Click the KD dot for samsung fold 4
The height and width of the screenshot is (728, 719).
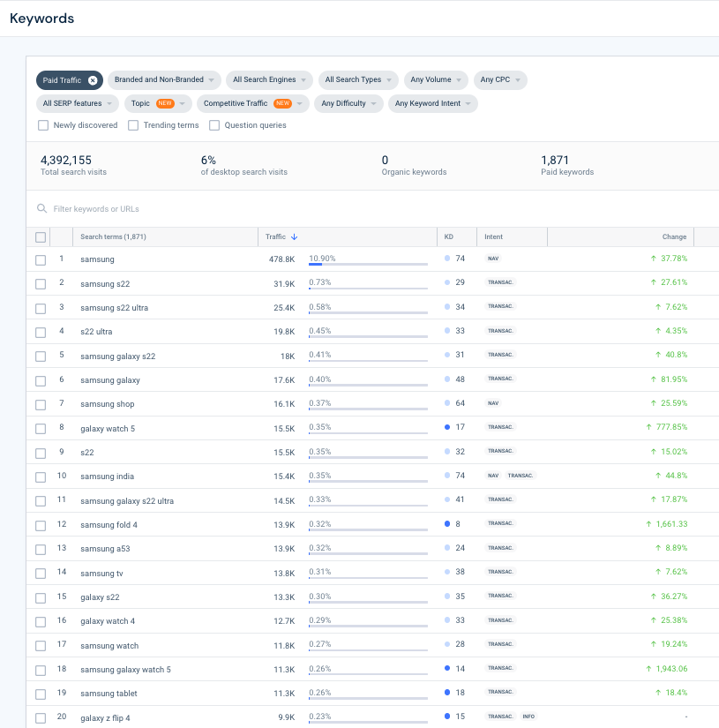tap(447, 523)
